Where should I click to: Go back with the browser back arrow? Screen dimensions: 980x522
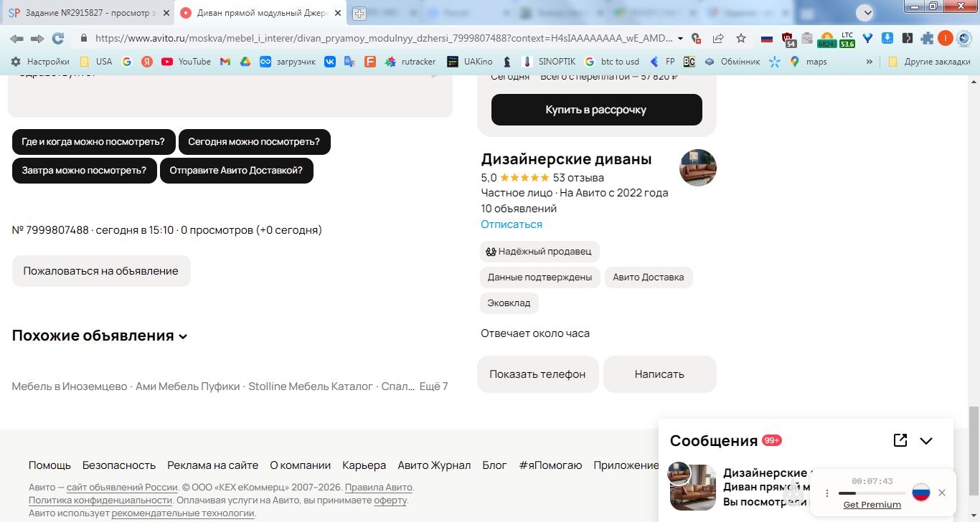[x=17, y=38]
